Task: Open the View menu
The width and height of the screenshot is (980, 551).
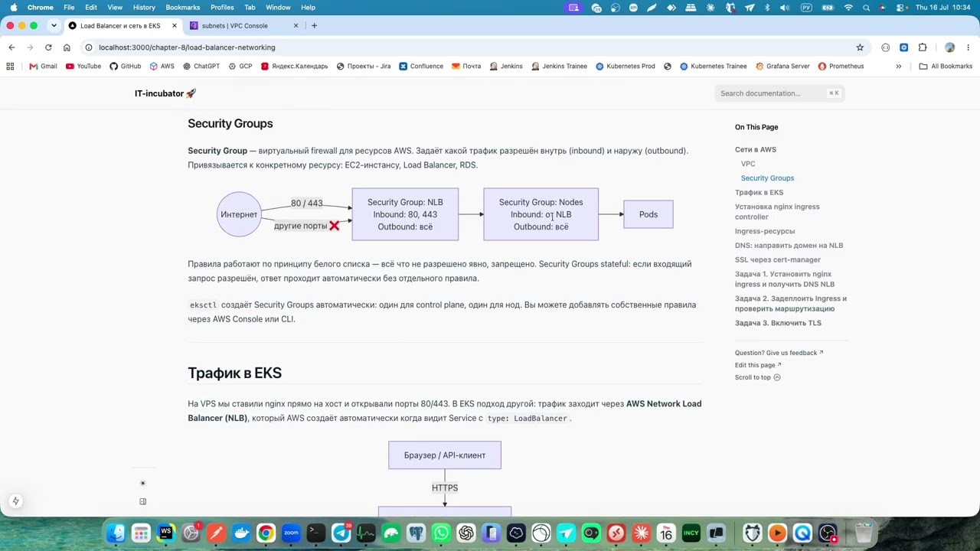Action: (x=115, y=8)
